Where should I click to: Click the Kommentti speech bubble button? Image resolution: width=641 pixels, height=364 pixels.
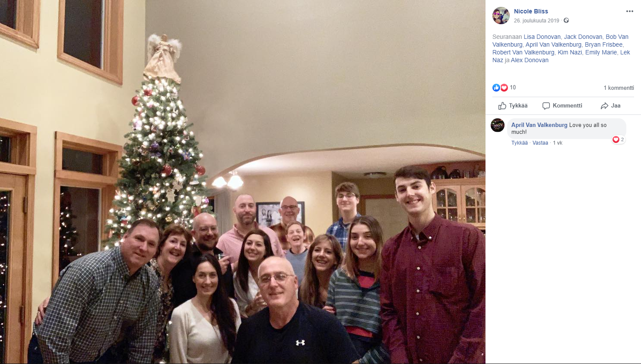[x=562, y=106]
